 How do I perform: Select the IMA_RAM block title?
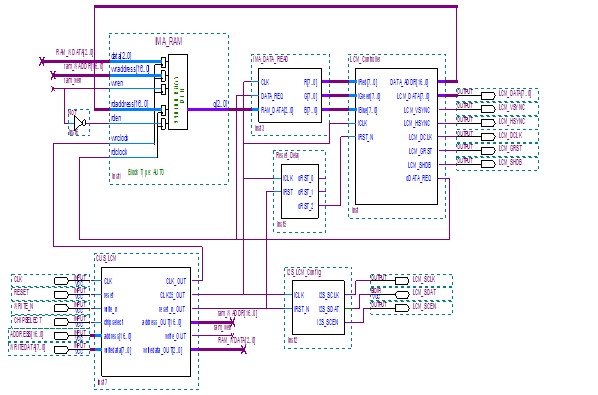pyautogui.click(x=169, y=41)
